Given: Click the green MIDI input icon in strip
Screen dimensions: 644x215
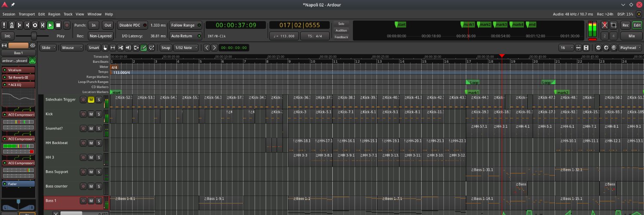Looking at the screenshot, I should 32,61.
